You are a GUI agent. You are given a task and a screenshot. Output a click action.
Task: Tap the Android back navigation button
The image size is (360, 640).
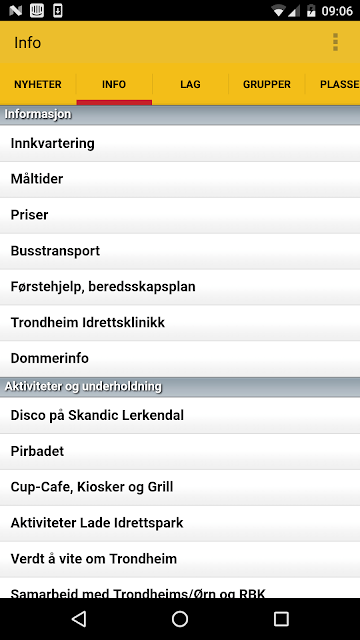coord(79,619)
